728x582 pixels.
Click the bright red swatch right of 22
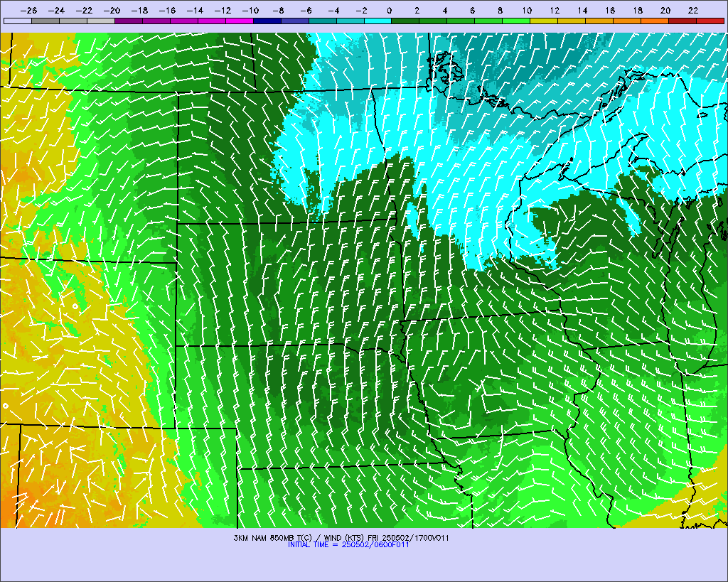(x=710, y=21)
